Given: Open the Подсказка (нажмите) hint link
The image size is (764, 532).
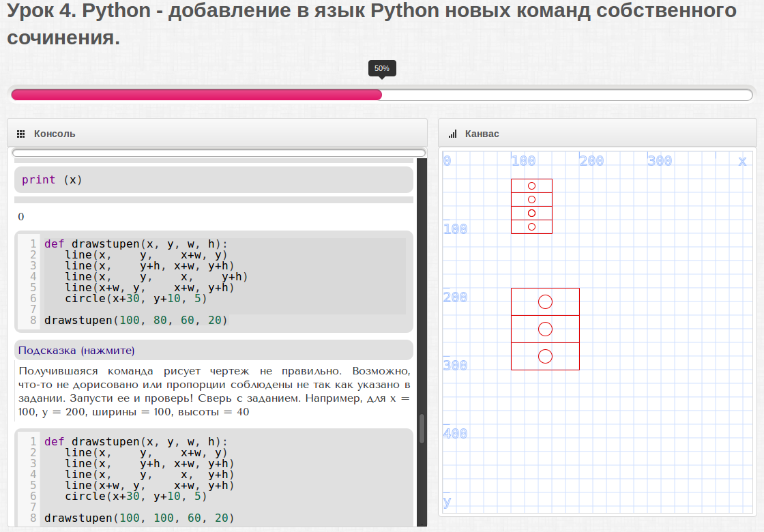Looking at the screenshot, I should pos(76,351).
